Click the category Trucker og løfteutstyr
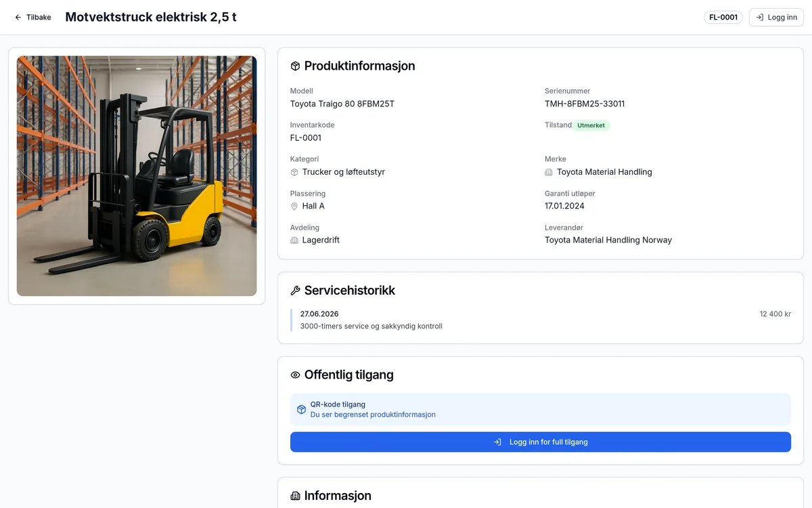The height and width of the screenshot is (508, 812). pos(344,172)
